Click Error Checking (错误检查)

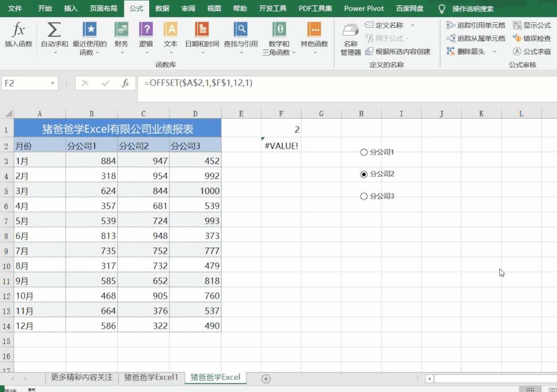click(532, 38)
